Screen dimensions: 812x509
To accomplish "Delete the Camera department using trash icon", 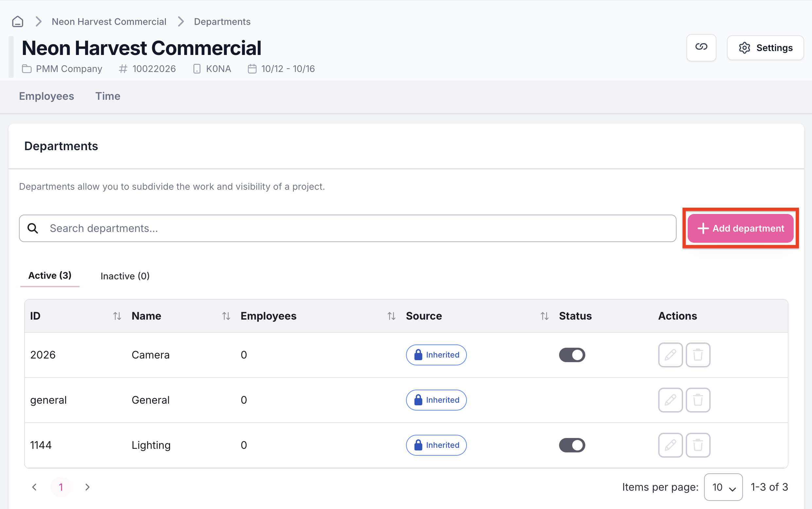I will pyautogui.click(x=698, y=355).
